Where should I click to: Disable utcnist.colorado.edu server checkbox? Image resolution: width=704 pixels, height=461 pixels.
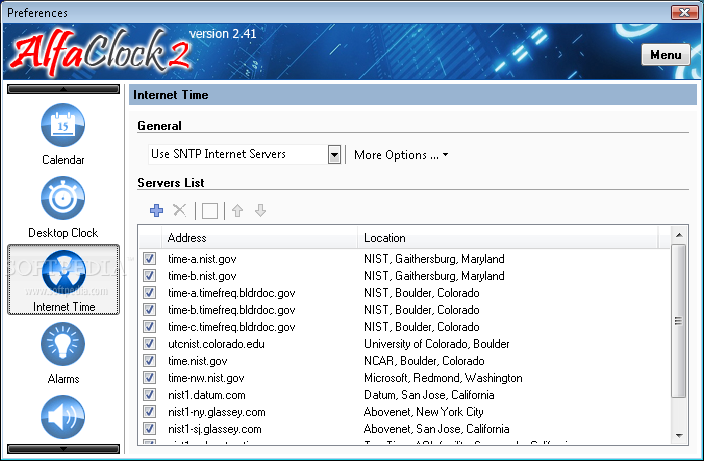(x=150, y=344)
